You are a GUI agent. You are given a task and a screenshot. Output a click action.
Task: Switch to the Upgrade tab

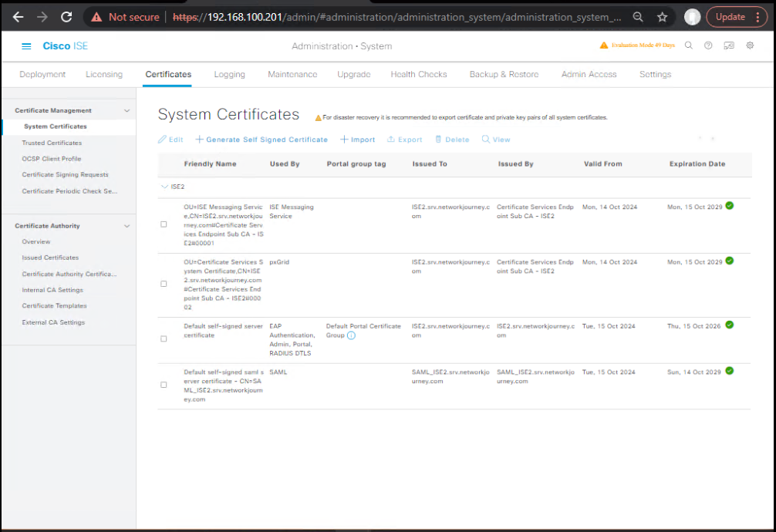[x=354, y=74]
